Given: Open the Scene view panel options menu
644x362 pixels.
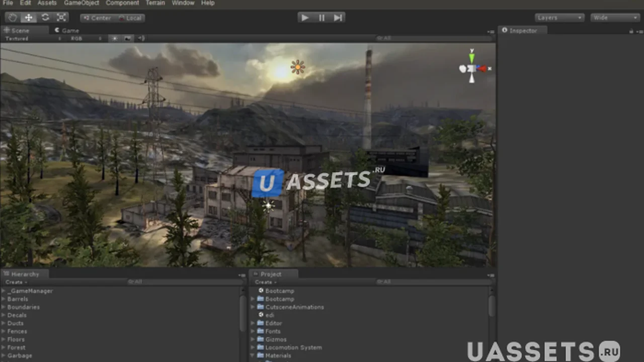Looking at the screenshot, I should pos(491,32).
